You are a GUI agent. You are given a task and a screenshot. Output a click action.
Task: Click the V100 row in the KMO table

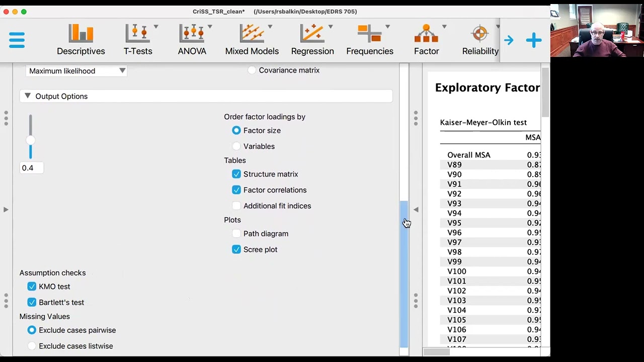tap(491, 271)
